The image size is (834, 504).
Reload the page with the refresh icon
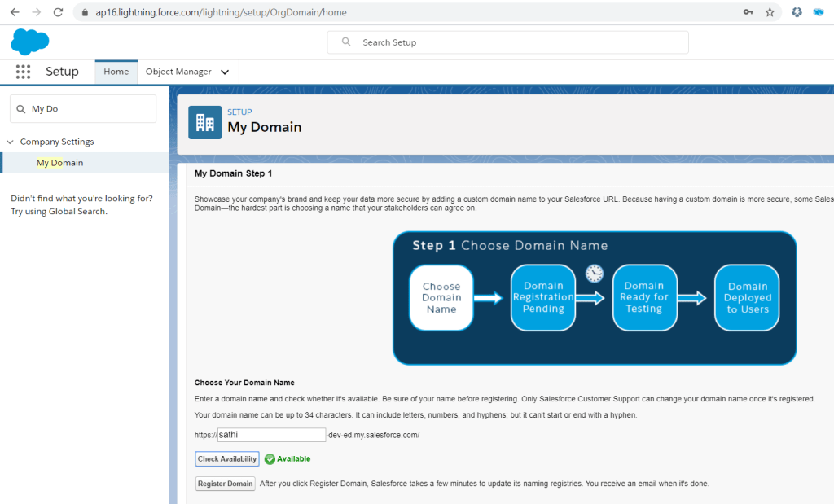[57, 12]
